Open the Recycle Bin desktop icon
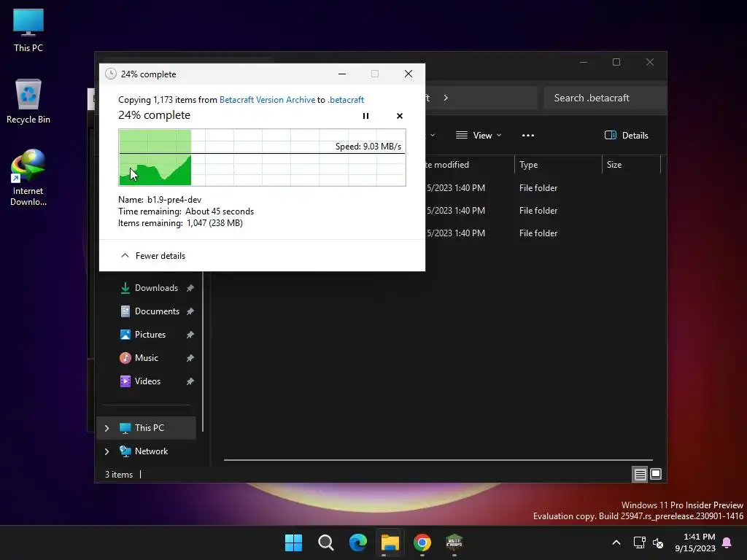This screenshot has width=747, height=560. point(28,101)
